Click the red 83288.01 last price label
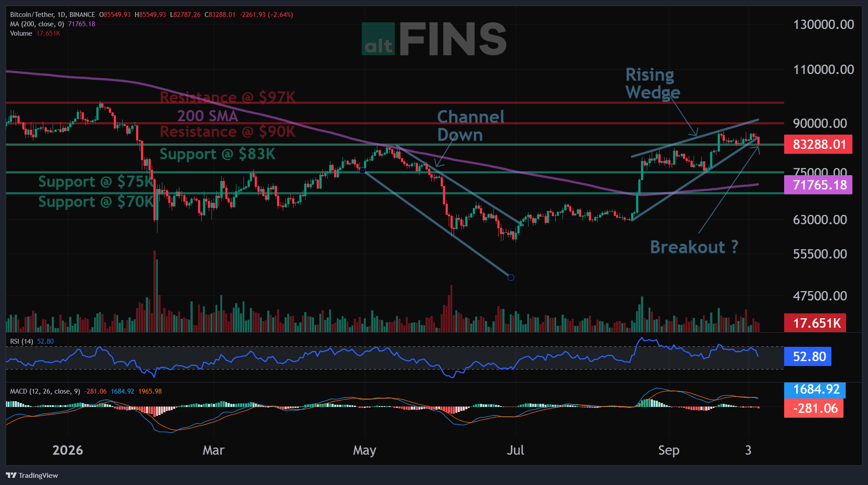The image size is (868, 485). (x=818, y=144)
